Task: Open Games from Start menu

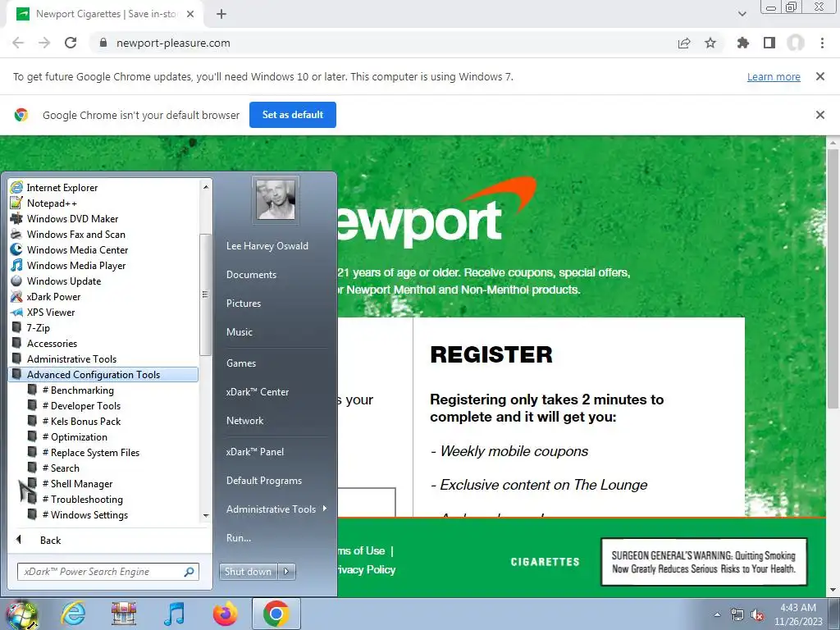Action: click(241, 363)
